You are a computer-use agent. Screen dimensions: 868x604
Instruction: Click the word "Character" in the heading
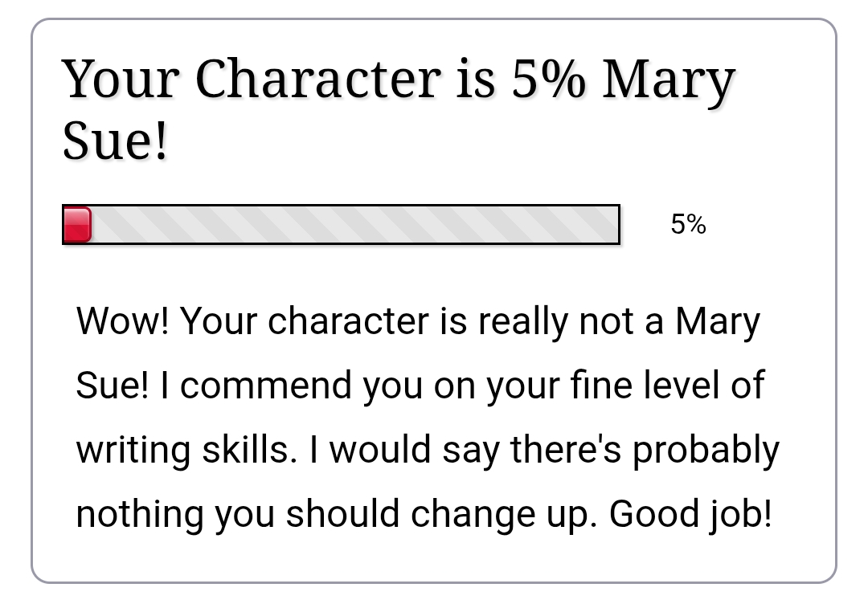[317, 80]
